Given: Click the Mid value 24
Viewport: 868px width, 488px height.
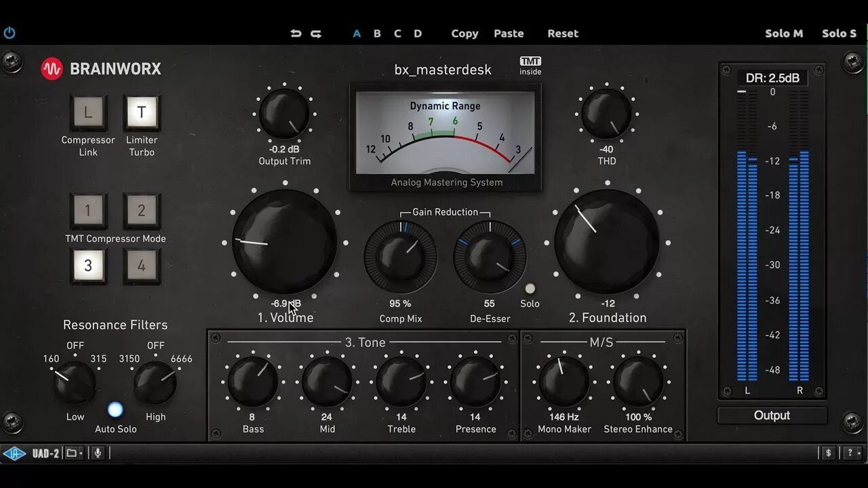Looking at the screenshot, I should pyautogui.click(x=327, y=417).
